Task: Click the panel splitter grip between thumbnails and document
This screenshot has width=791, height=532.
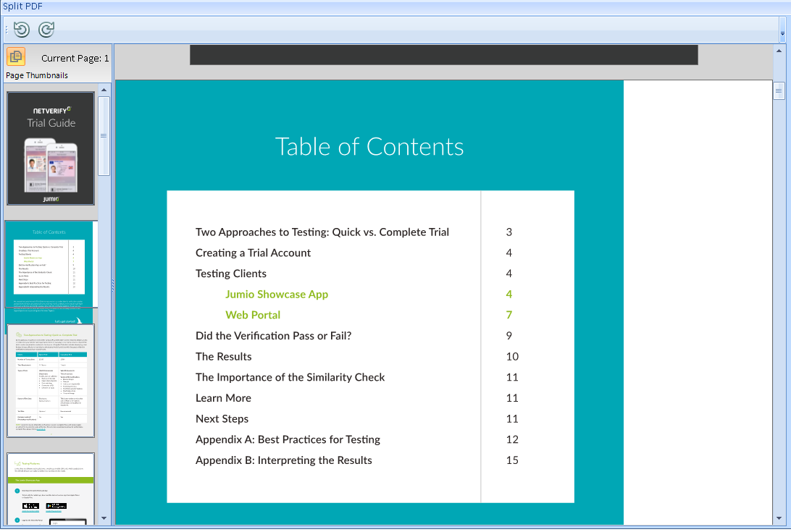Action: pyautogui.click(x=112, y=285)
